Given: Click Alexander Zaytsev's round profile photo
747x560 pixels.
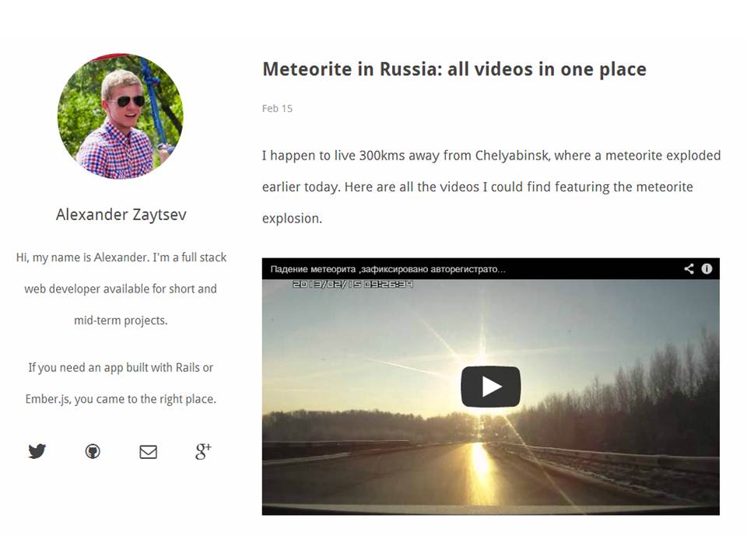Looking at the screenshot, I should click(120, 116).
